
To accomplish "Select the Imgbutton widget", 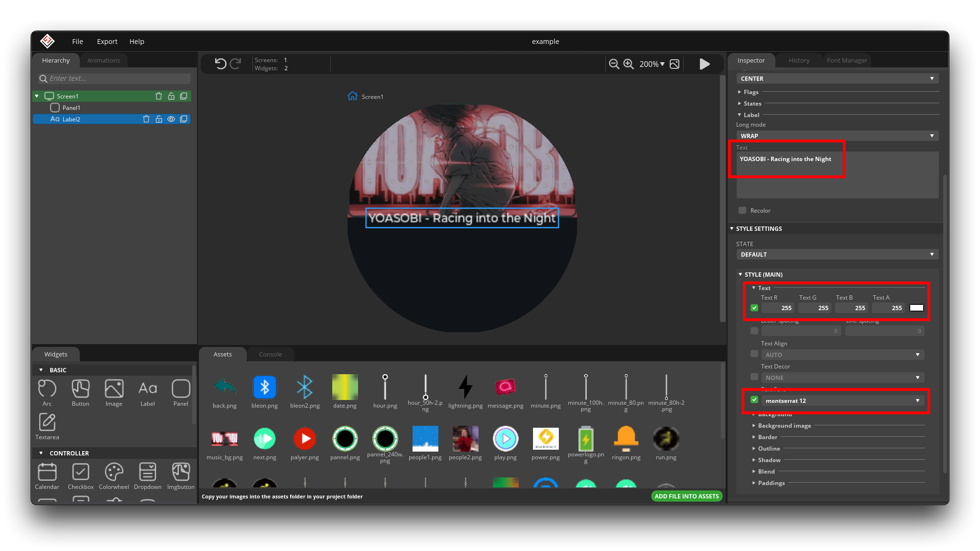I will pyautogui.click(x=181, y=476).
